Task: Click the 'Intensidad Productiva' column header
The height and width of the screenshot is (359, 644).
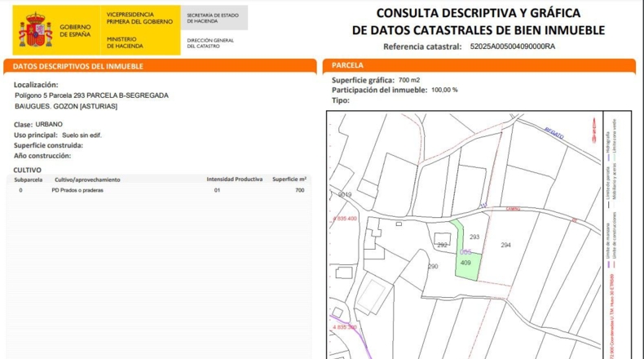Action: (235, 179)
